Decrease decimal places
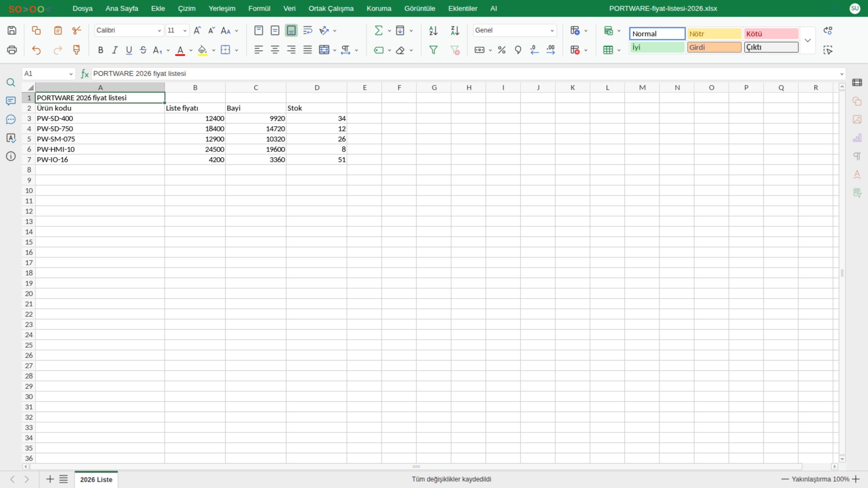The height and width of the screenshot is (488, 868). [x=534, y=50]
